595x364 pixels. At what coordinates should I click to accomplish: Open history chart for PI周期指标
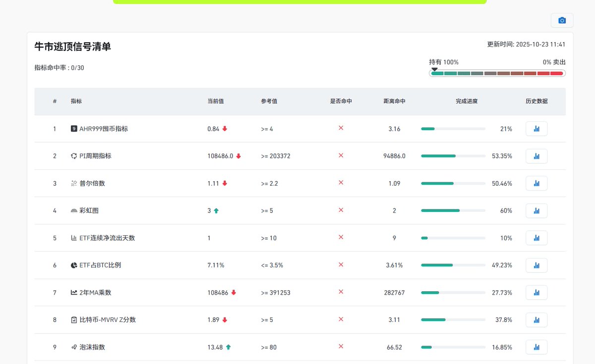coord(536,156)
